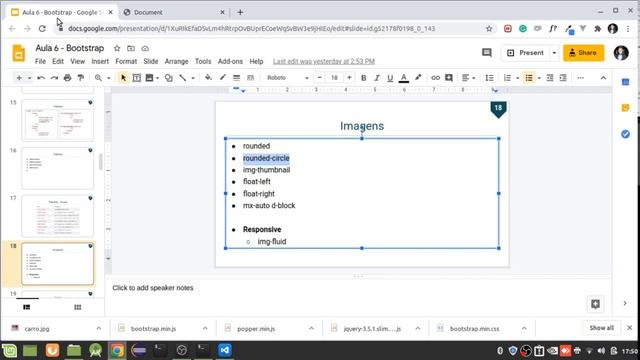Viewport: 640px width, 360px height.
Task: Toggle italic formatting
Action: click(377, 78)
